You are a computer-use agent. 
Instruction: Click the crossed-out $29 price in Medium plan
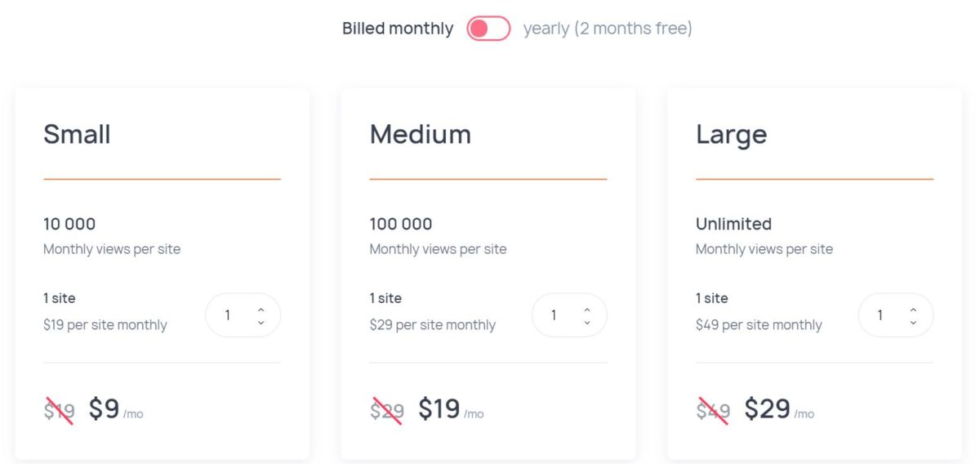point(386,411)
